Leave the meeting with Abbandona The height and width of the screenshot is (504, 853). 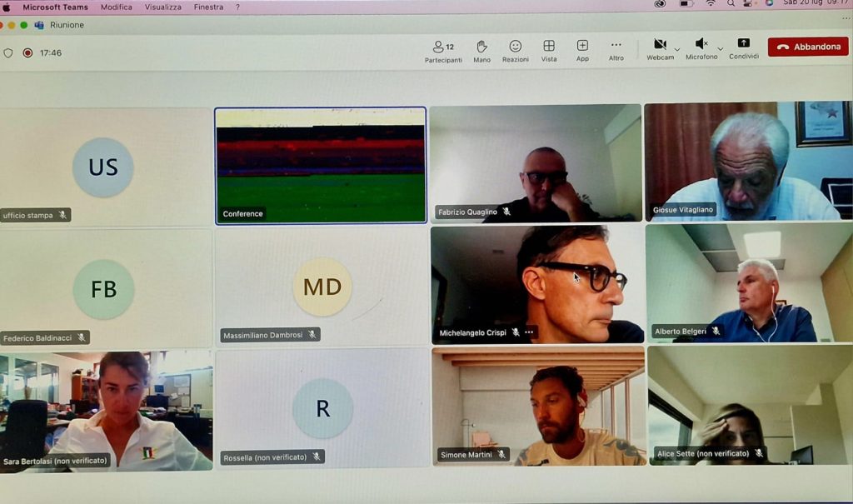(x=808, y=47)
